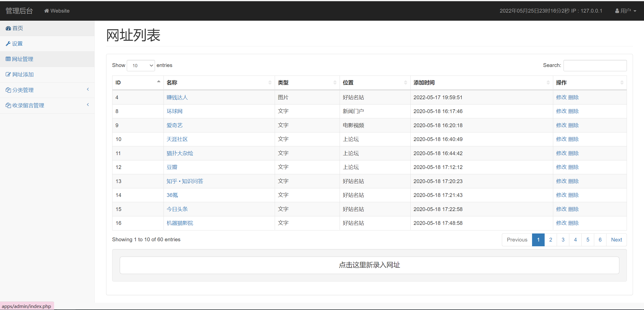Click the dashboard icon beside 首页
The height and width of the screenshot is (310, 644).
(8, 28)
